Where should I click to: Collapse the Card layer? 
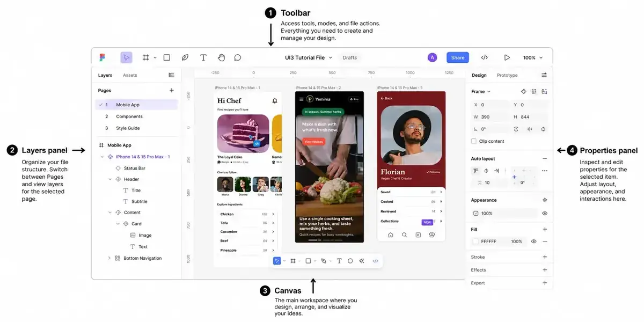tap(118, 224)
